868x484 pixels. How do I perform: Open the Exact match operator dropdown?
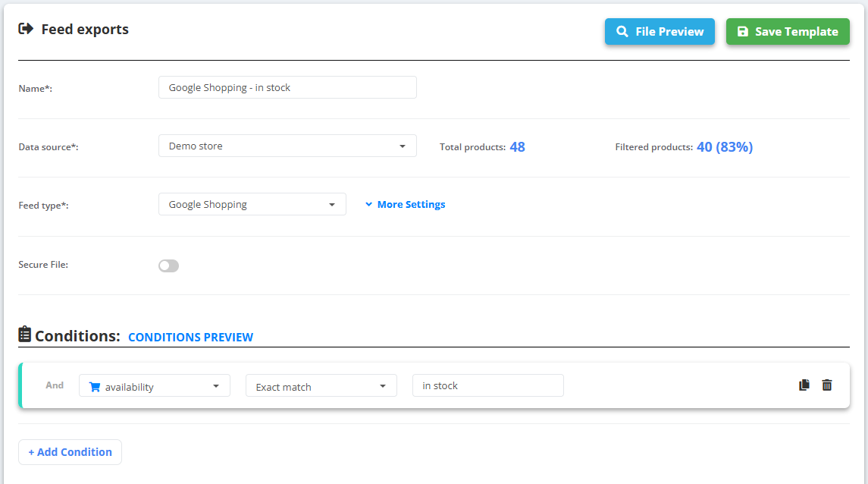tap(321, 385)
